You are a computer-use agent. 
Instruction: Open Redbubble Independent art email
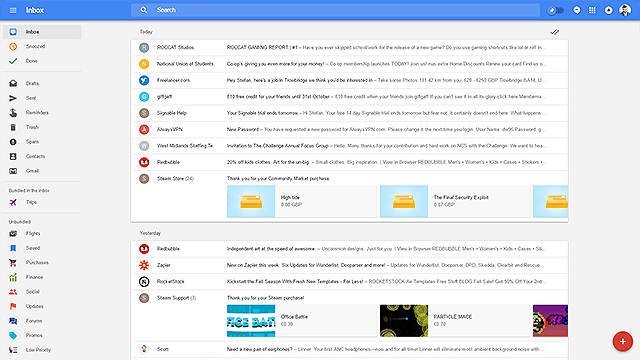click(x=349, y=249)
